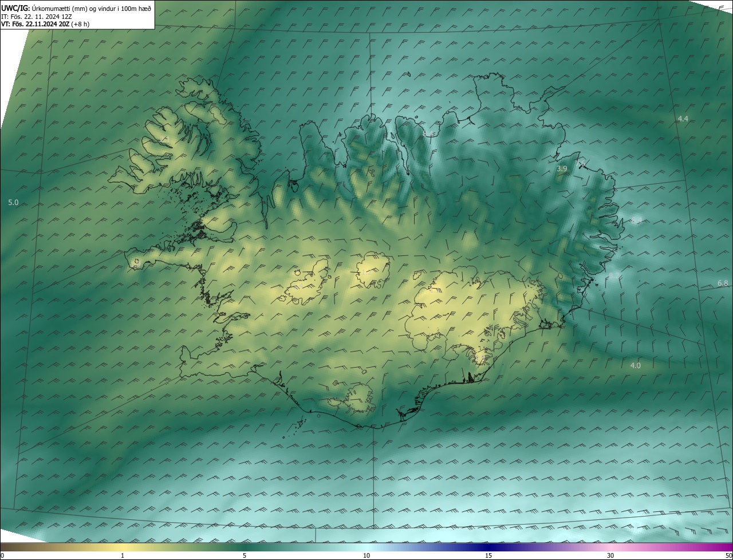The height and width of the screenshot is (560, 733).
Task: Click the "4.4" value label on the map
Action: click(683, 119)
